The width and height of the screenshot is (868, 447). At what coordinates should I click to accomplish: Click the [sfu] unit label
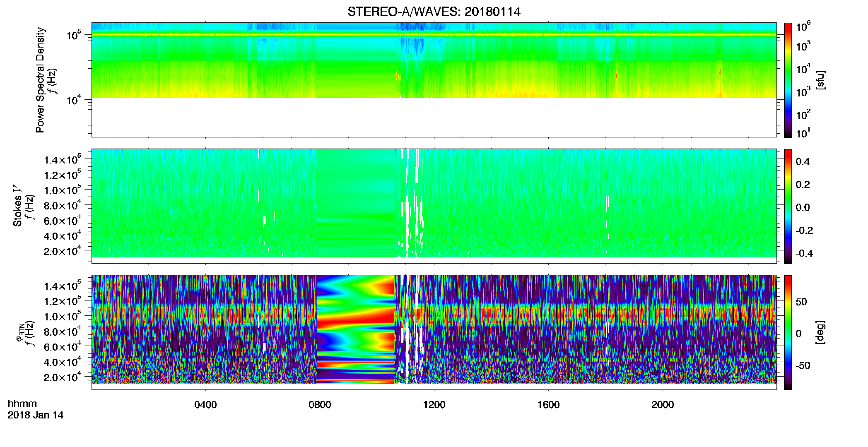coord(820,80)
